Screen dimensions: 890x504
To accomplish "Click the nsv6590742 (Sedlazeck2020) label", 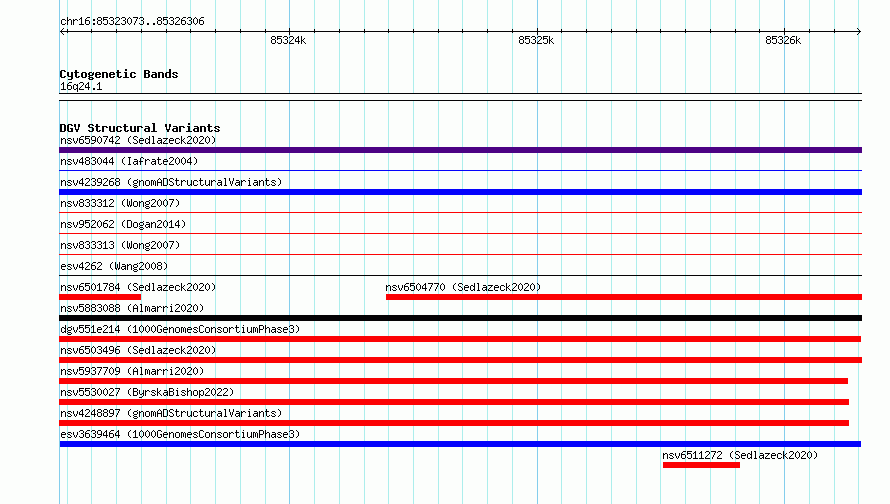I will point(138,140).
